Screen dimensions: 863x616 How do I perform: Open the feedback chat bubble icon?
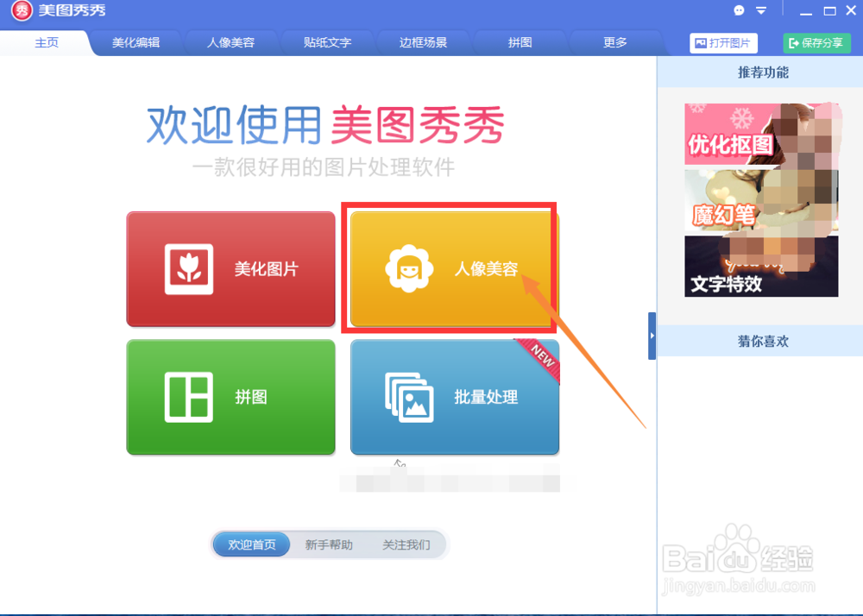(x=740, y=10)
